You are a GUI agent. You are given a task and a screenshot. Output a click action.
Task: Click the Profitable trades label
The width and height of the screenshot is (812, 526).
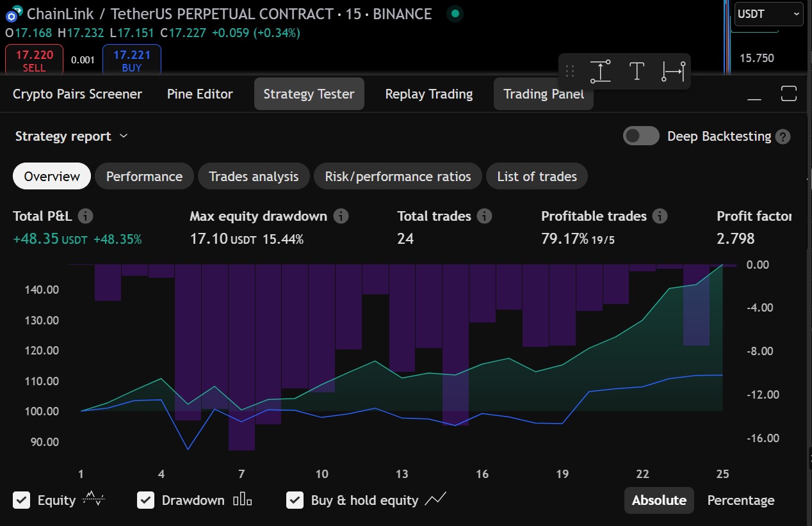pyautogui.click(x=594, y=216)
